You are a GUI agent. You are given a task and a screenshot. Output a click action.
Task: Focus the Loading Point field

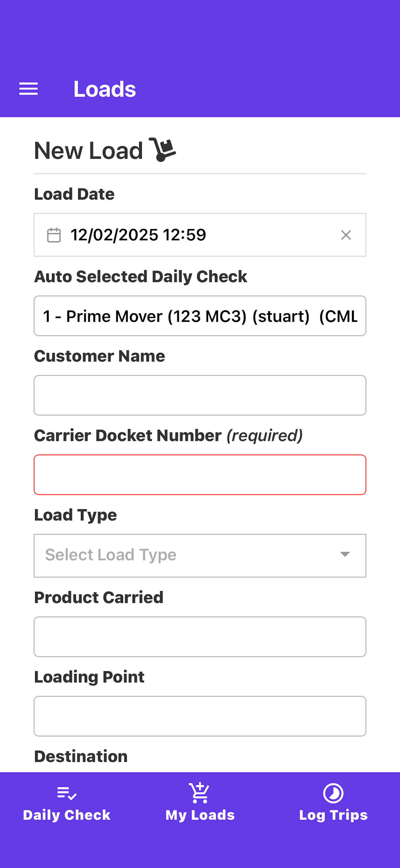[x=200, y=716]
